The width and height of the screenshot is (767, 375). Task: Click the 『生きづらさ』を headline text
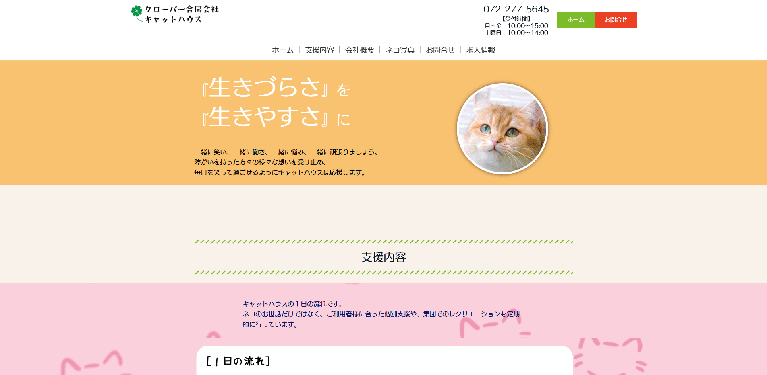[x=276, y=89]
